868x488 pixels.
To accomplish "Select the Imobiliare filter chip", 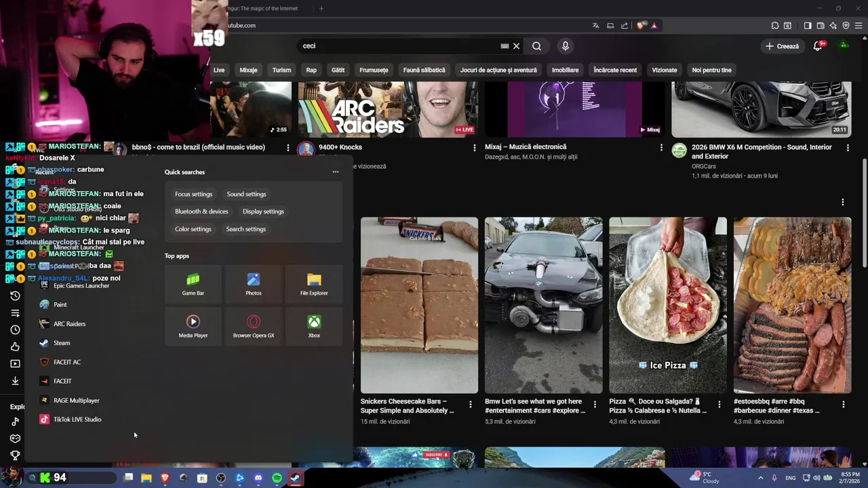I will tap(565, 70).
